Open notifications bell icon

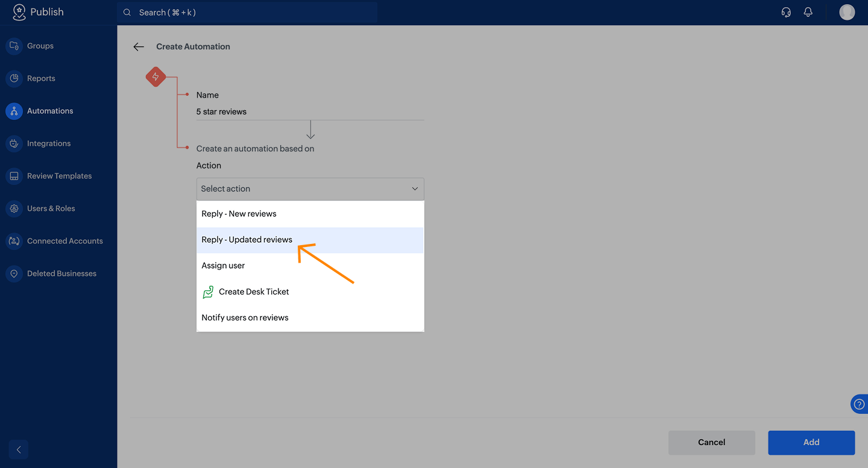pos(808,12)
